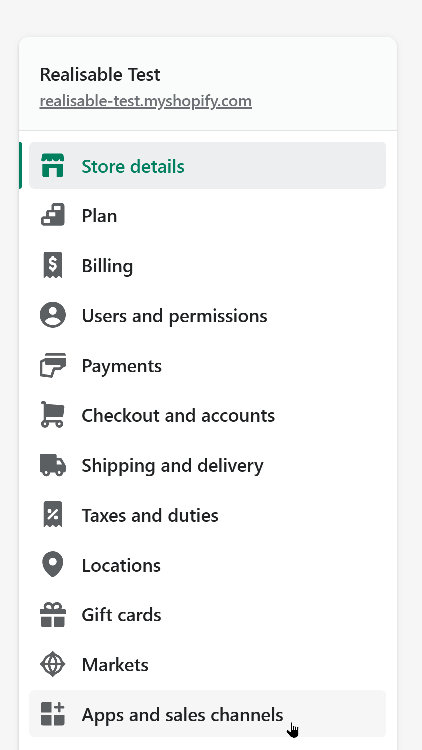Click the Checkout shopping cart icon
This screenshot has height=750, width=422.
(x=53, y=415)
